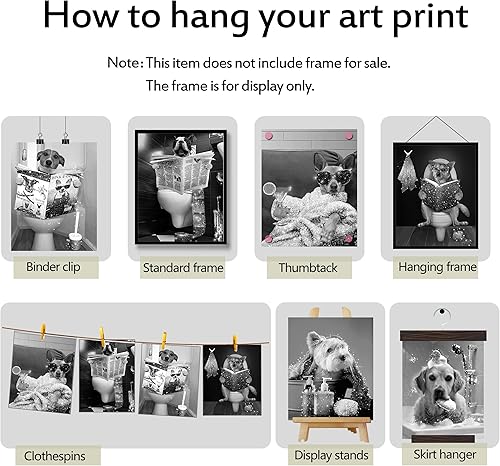500x466 pixels.
Task: Click the fourth clothespin photo on the string
Action: click(x=232, y=380)
